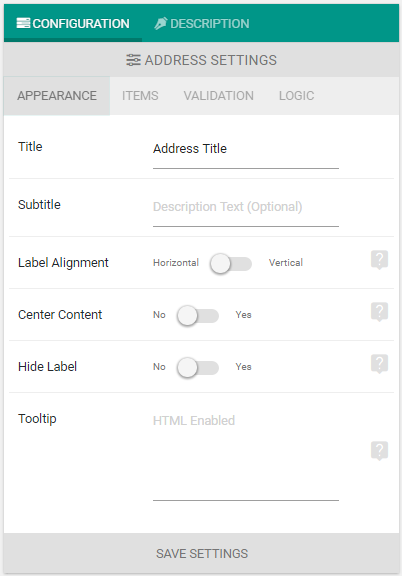Screen dimensions: 402x576
Task: Focus the Subtitle description text field
Action: coord(246,208)
